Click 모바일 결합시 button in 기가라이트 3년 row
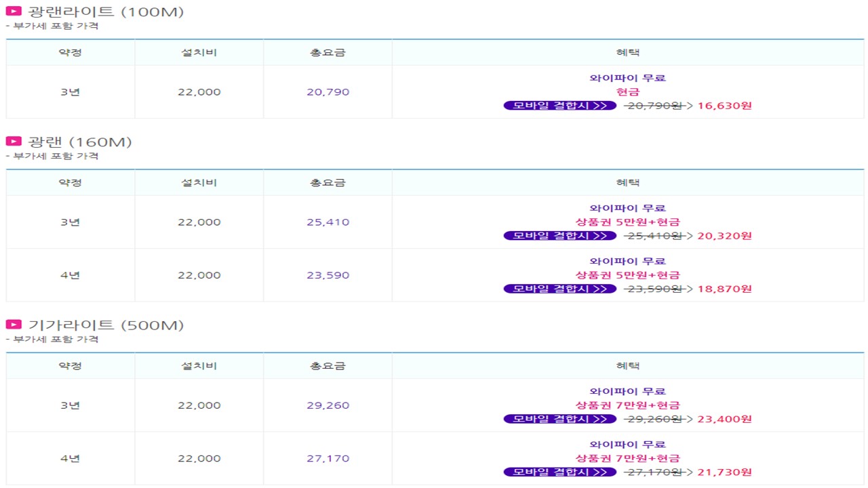This screenshot has width=868, height=488. [560, 419]
